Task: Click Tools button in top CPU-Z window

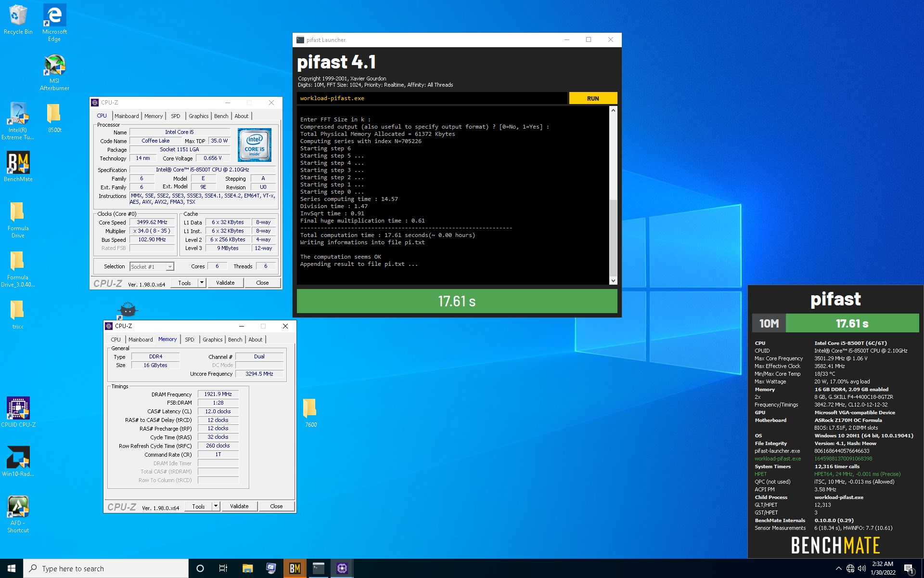Action: 185,283
